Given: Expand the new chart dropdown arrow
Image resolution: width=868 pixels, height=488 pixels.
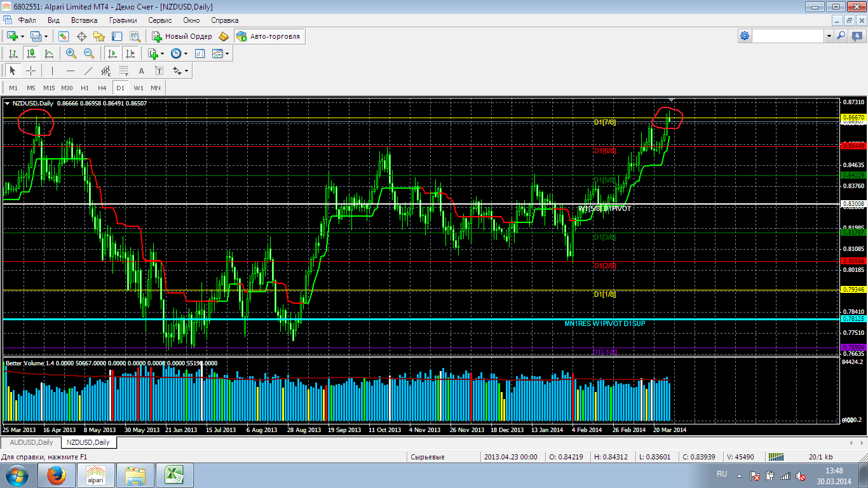Looking at the screenshot, I should click(x=22, y=36).
